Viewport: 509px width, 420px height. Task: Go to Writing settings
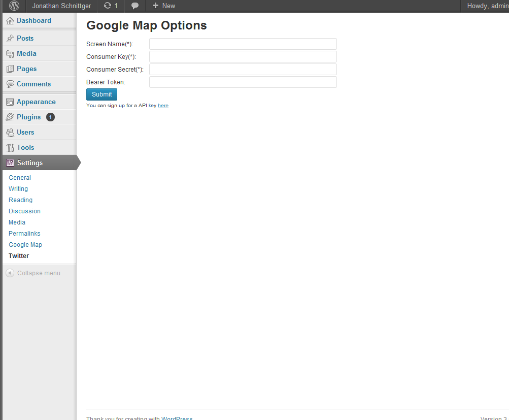[18, 189]
